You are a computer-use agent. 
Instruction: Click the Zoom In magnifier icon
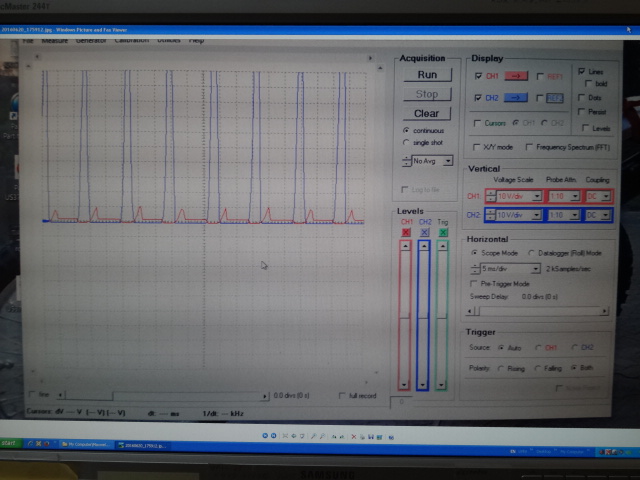pos(313,437)
